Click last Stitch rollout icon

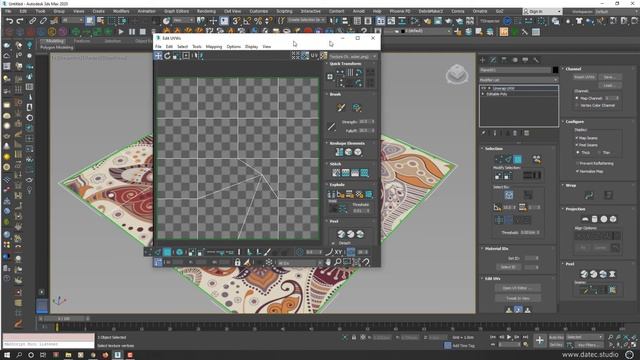pyautogui.click(x=364, y=173)
